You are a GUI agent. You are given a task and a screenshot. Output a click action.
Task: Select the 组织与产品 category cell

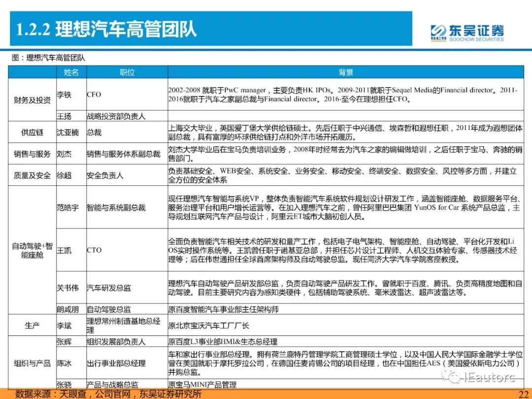click(32, 363)
